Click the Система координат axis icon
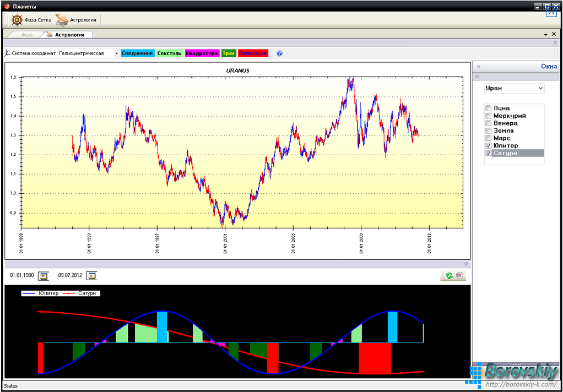Viewport: 563px width, 392px height. (8, 53)
